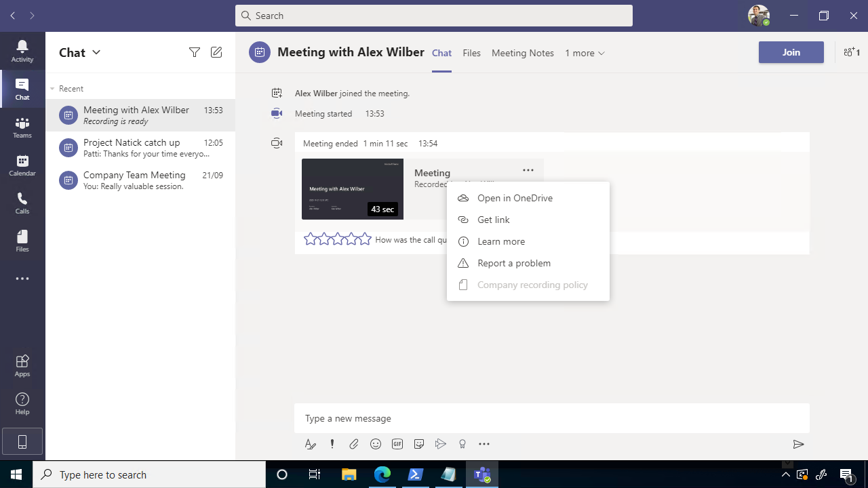Open Calls in the left rail
The height and width of the screenshot is (488, 868).
[x=22, y=203]
